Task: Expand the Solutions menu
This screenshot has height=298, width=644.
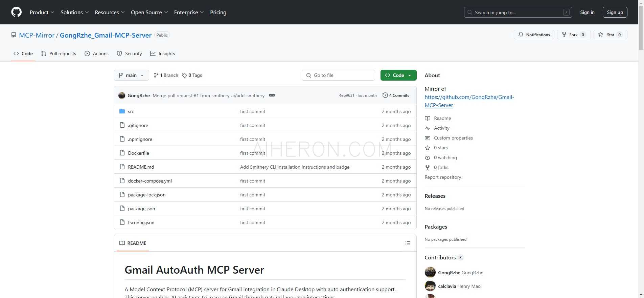Action: 75,12
